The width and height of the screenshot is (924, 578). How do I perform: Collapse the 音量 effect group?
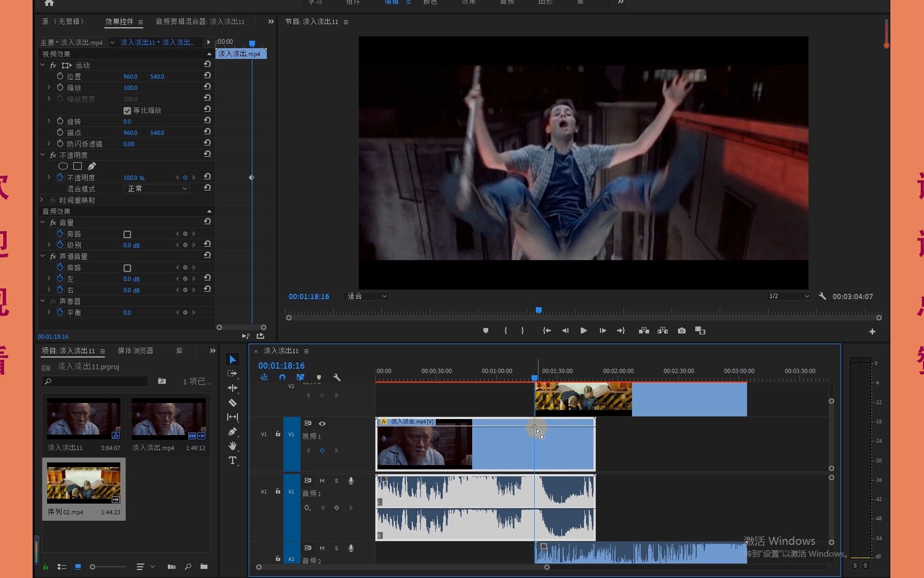[x=43, y=222]
